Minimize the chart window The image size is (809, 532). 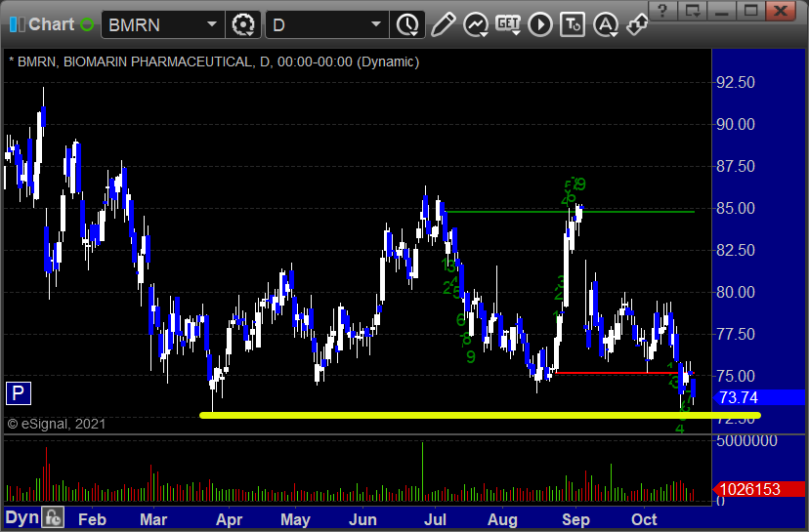[x=721, y=11]
